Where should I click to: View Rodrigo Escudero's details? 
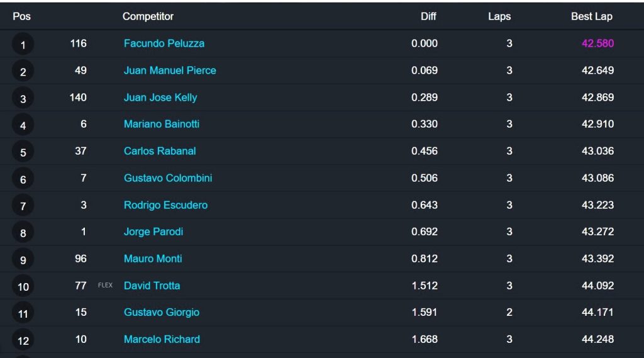tap(165, 205)
